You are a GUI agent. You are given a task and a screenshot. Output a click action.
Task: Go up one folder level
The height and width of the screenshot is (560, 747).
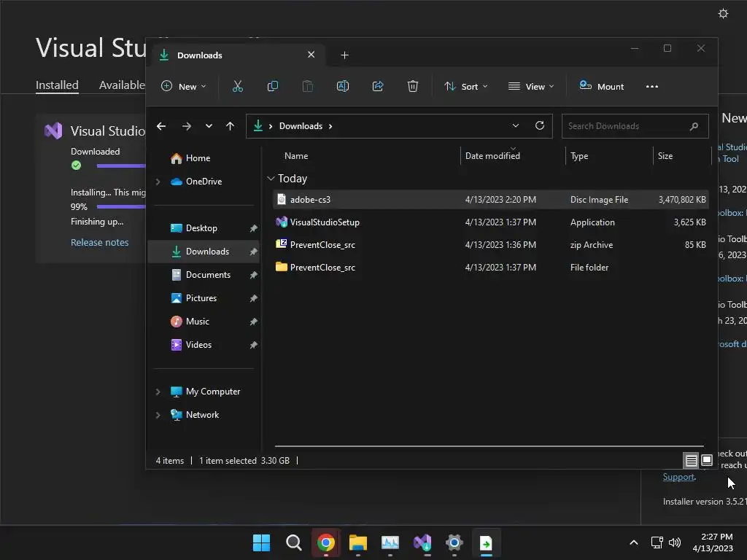coord(230,126)
